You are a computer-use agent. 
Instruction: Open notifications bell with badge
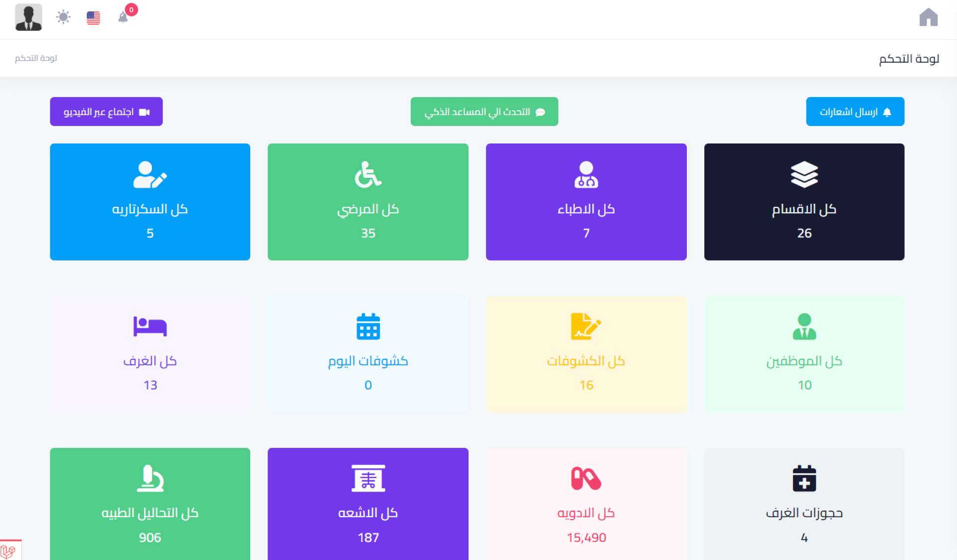(123, 17)
